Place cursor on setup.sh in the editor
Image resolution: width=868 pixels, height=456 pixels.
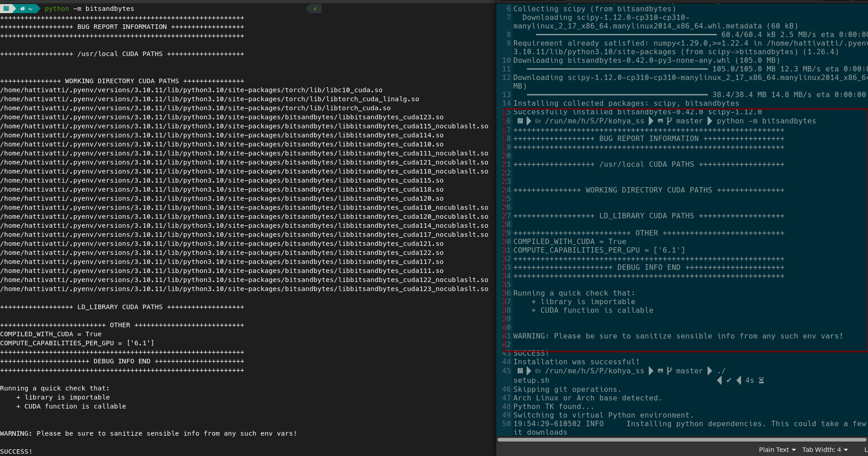click(x=531, y=381)
